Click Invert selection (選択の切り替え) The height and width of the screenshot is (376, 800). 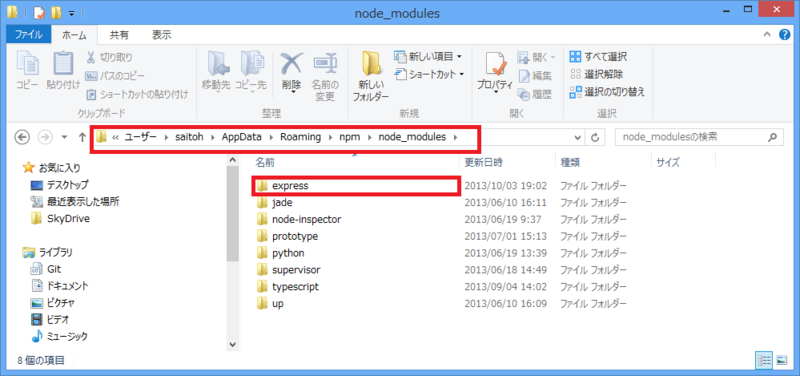608,92
